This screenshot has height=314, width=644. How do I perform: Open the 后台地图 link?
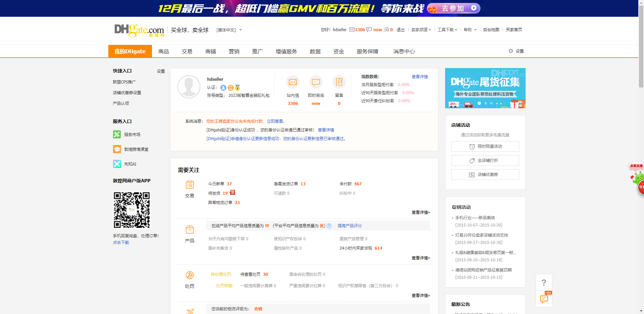click(491, 29)
